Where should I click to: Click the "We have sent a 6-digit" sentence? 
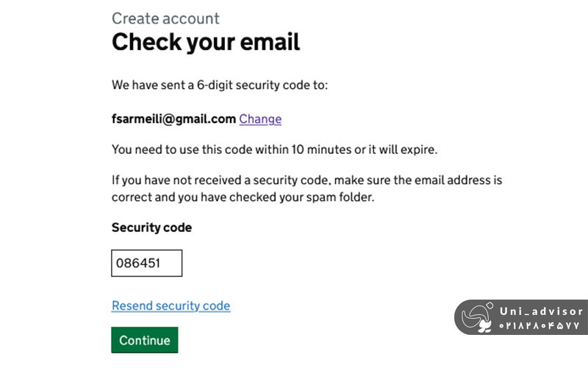219,85
